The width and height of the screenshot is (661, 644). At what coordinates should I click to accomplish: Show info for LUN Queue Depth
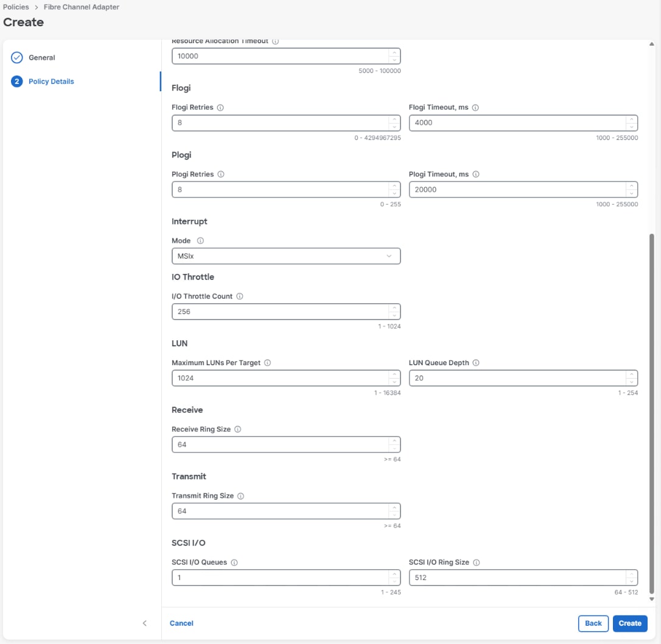coord(475,363)
